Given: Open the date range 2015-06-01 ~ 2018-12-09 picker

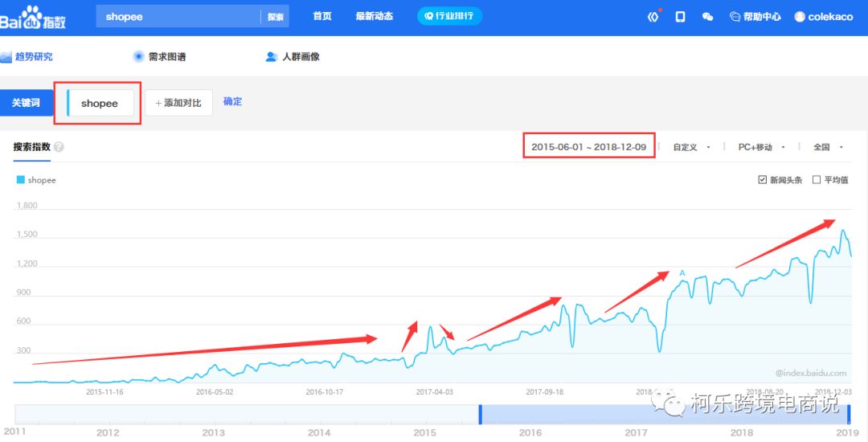Looking at the screenshot, I should [589, 147].
